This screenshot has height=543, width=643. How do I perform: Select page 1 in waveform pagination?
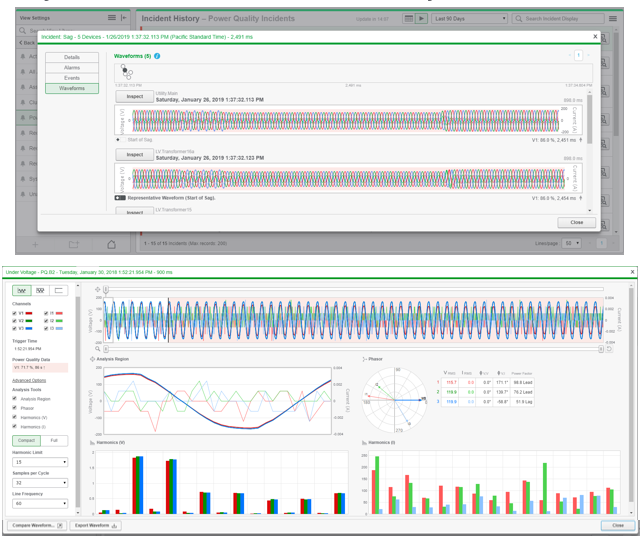[578, 55]
